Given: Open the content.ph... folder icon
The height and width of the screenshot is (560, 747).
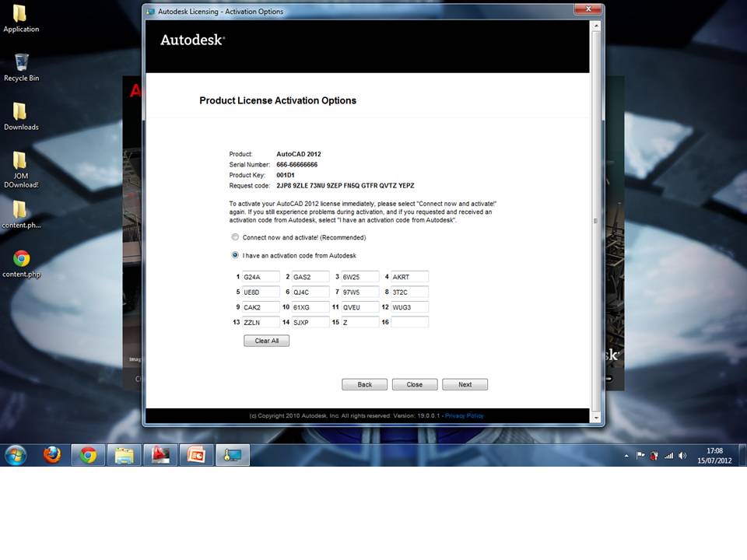Looking at the screenshot, I should pyautogui.click(x=21, y=215).
